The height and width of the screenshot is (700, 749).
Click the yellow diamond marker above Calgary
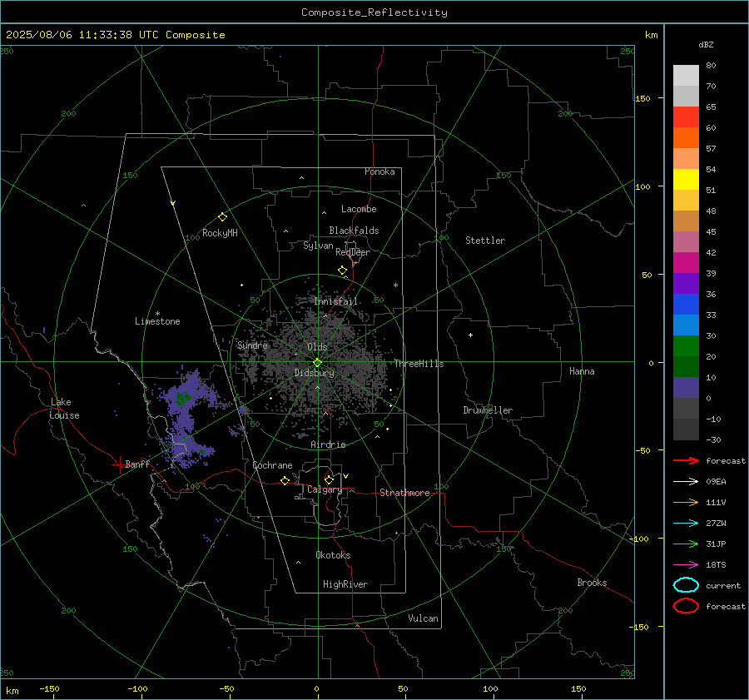[x=329, y=479]
